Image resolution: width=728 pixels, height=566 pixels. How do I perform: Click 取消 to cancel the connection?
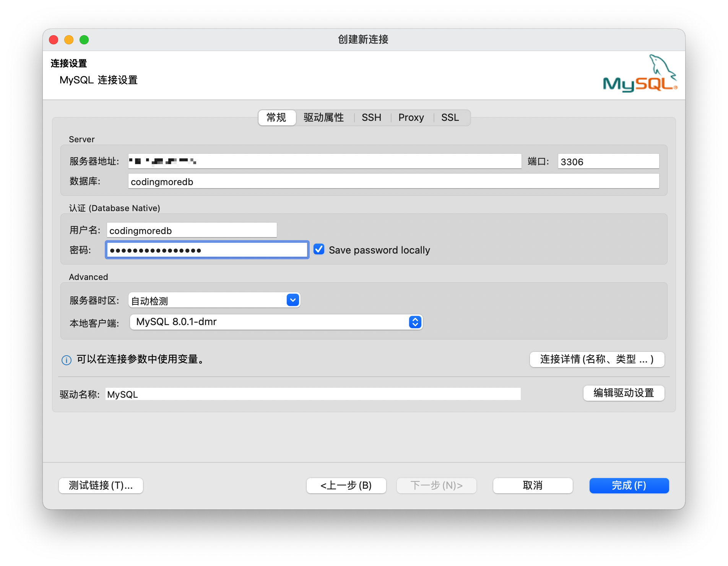pyautogui.click(x=533, y=486)
